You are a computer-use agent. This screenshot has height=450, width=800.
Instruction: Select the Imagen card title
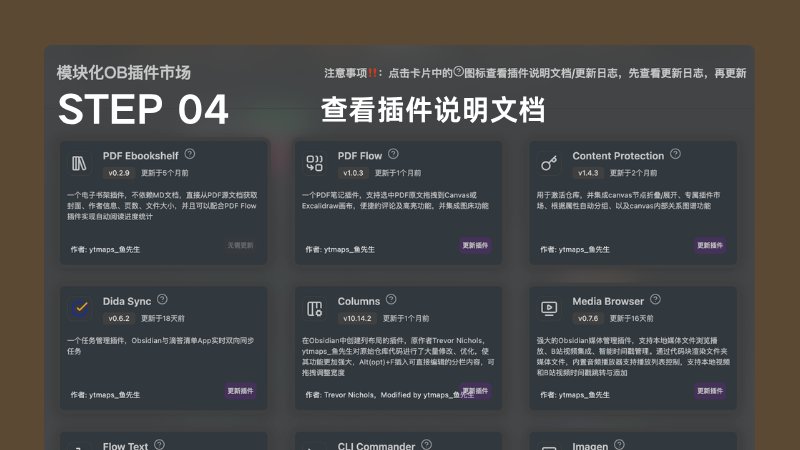pyautogui.click(x=590, y=446)
